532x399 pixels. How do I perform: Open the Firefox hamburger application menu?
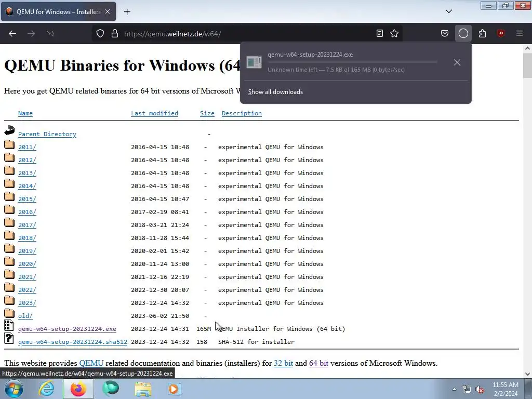coord(520,33)
